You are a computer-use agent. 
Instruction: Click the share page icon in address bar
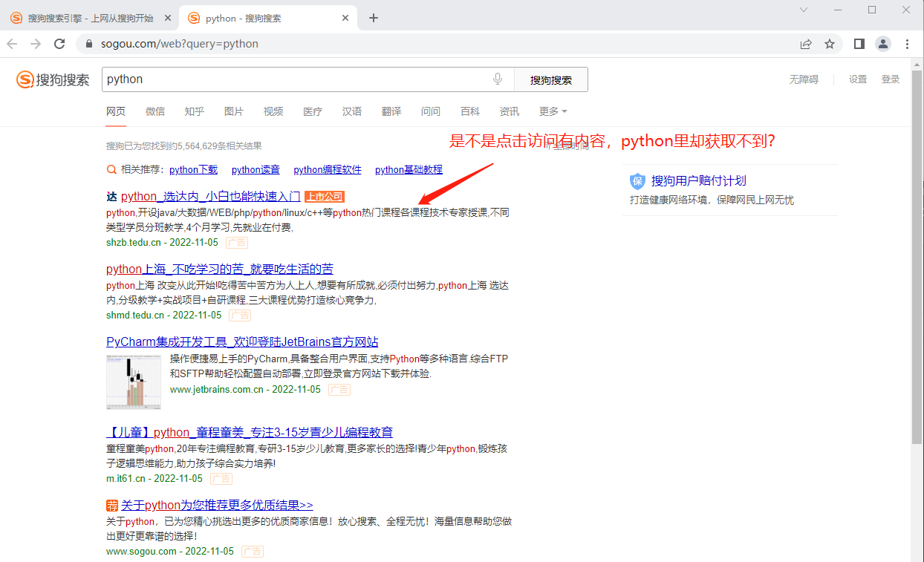click(x=806, y=44)
